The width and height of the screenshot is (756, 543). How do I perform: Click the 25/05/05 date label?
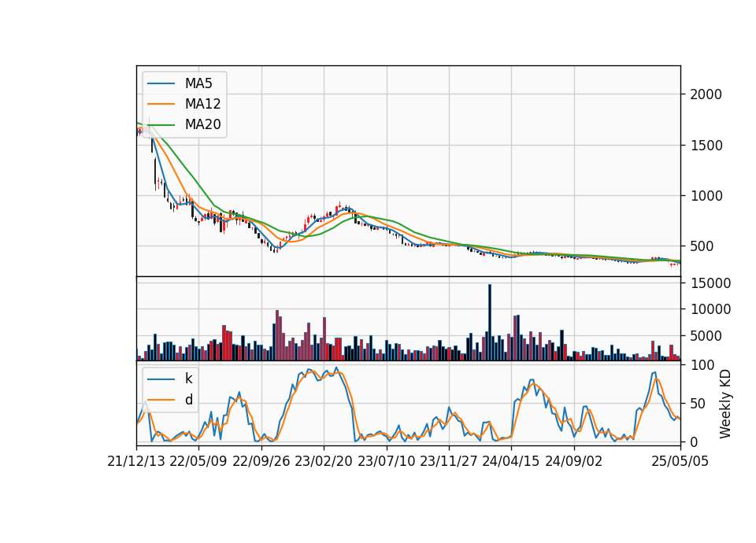point(680,461)
